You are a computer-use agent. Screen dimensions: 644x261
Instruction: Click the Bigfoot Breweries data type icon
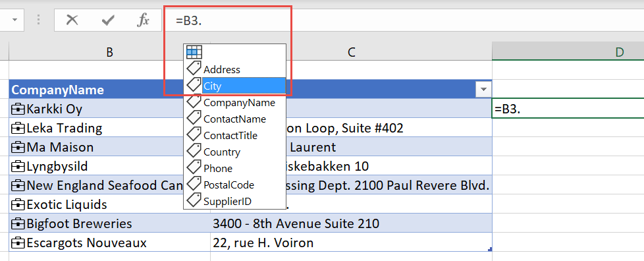point(18,223)
